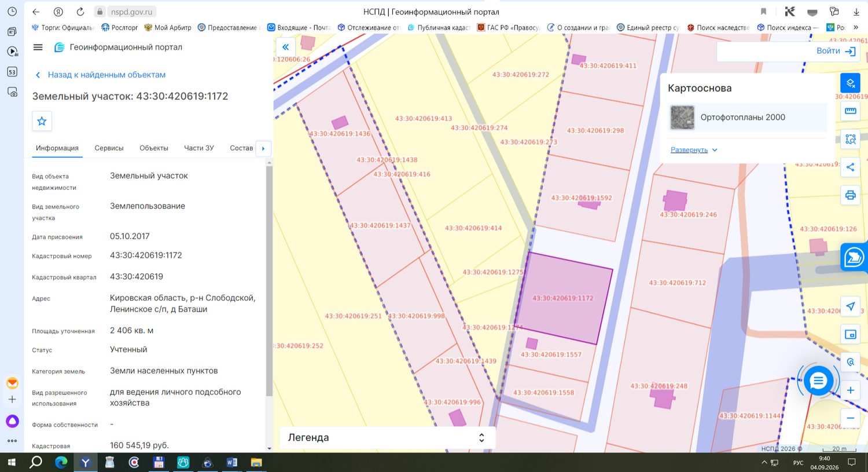Image resolution: width=868 pixels, height=472 pixels.
Task: Expand map base list via Развернуть
Action: coord(694,150)
